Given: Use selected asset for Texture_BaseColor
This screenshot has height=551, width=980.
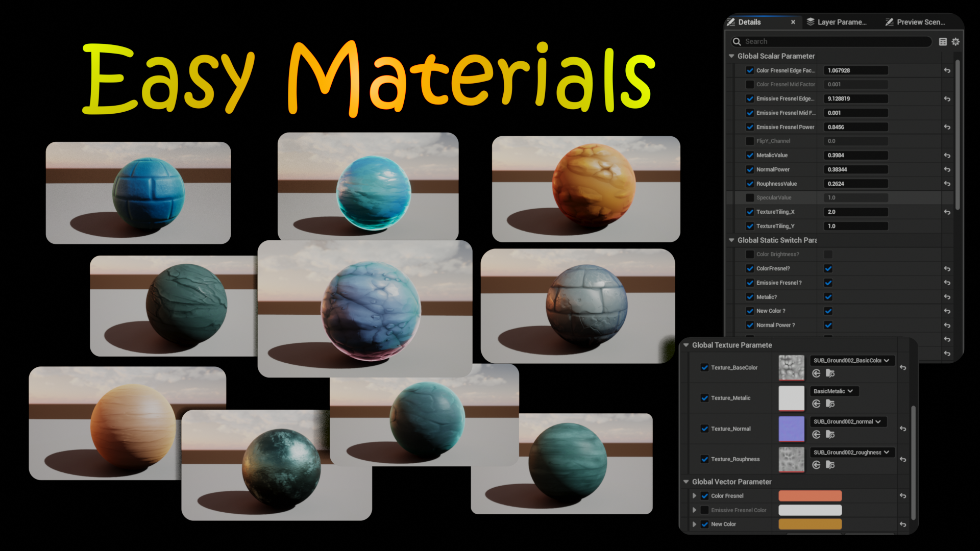Looking at the screenshot, I should coord(816,373).
